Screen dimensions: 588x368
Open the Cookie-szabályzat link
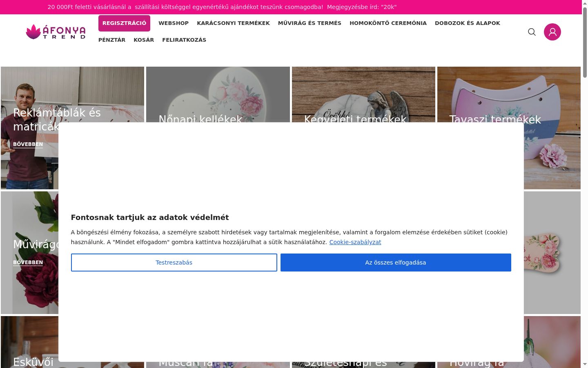(x=355, y=242)
